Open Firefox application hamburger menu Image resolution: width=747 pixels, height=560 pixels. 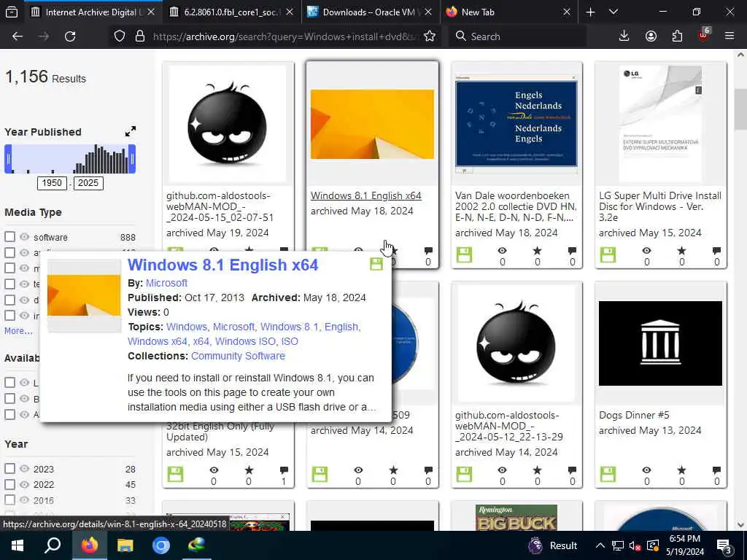pos(729,36)
